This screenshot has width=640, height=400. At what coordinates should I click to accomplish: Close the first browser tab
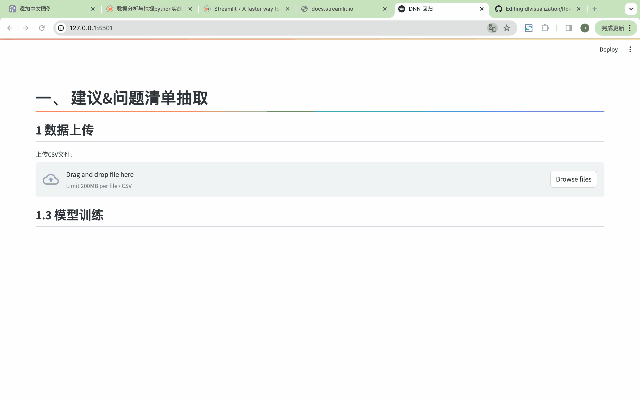click(x=93, y=9)
